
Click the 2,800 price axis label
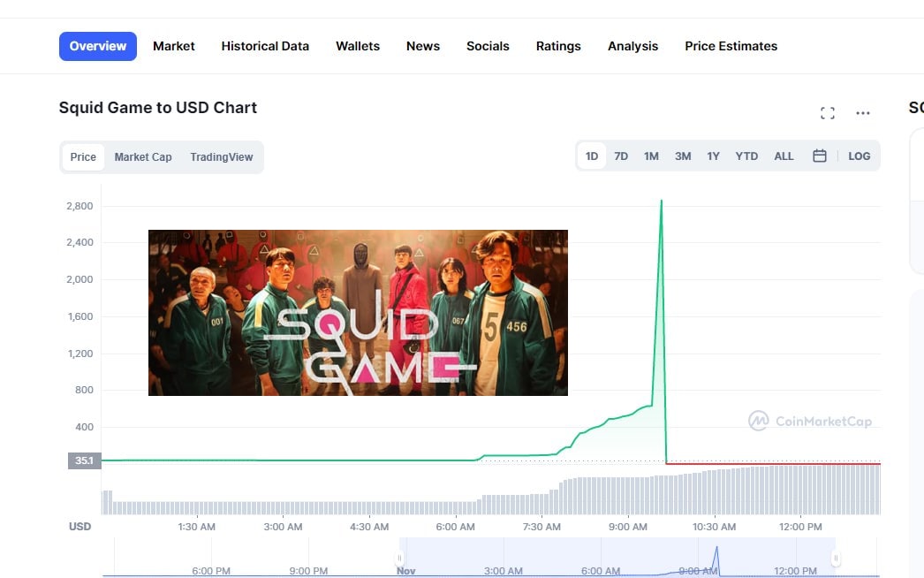[x=80, y=206]
